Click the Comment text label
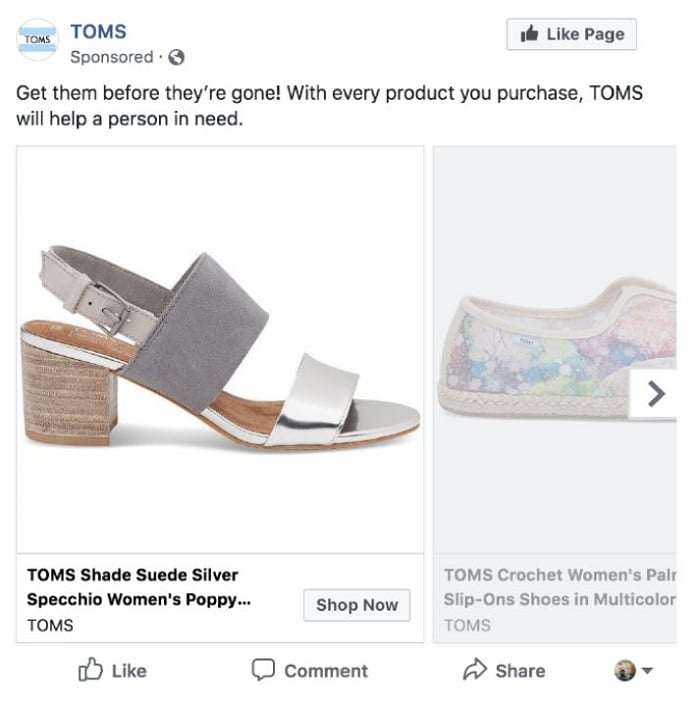Screen dimensions: 700x709 pos(326,671)
